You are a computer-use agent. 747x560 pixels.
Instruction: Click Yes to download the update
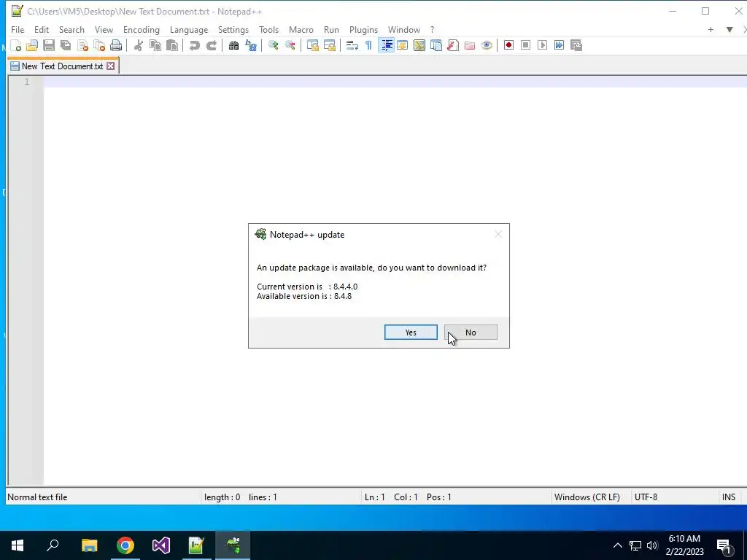[x=411, y=332]
